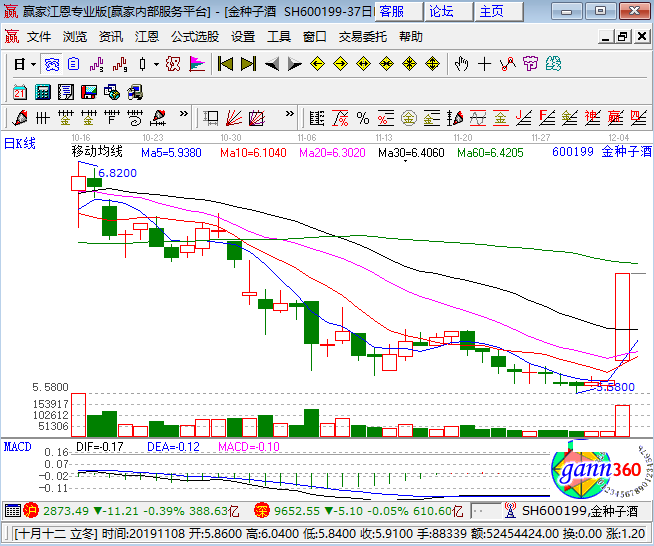Jump to last bar with skip-end icon

tap(249, 64)
